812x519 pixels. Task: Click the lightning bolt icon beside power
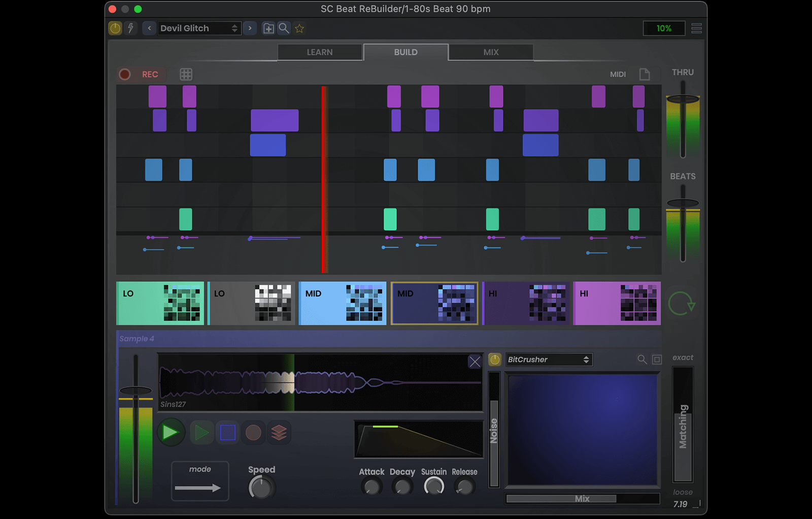[x=131, y=28]
